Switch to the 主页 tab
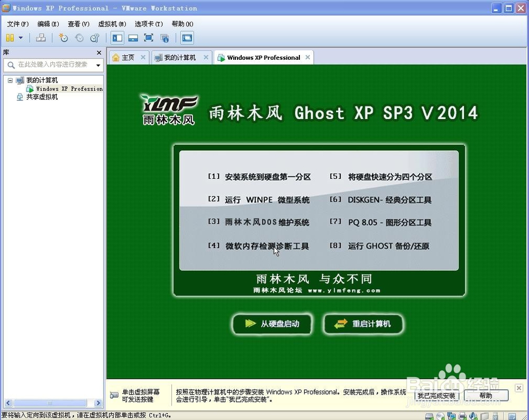Screen dimensions: 529x420 tap(127, 57)
